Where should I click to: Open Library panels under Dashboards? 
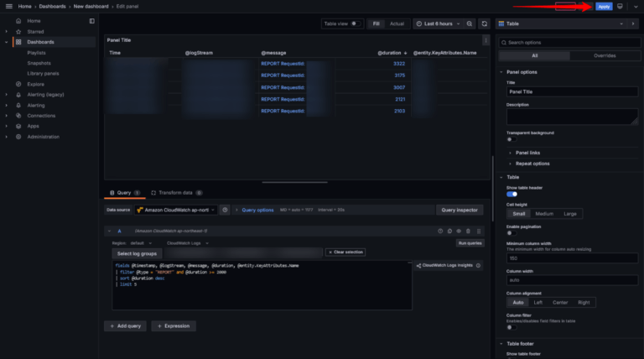pos(43,74)
